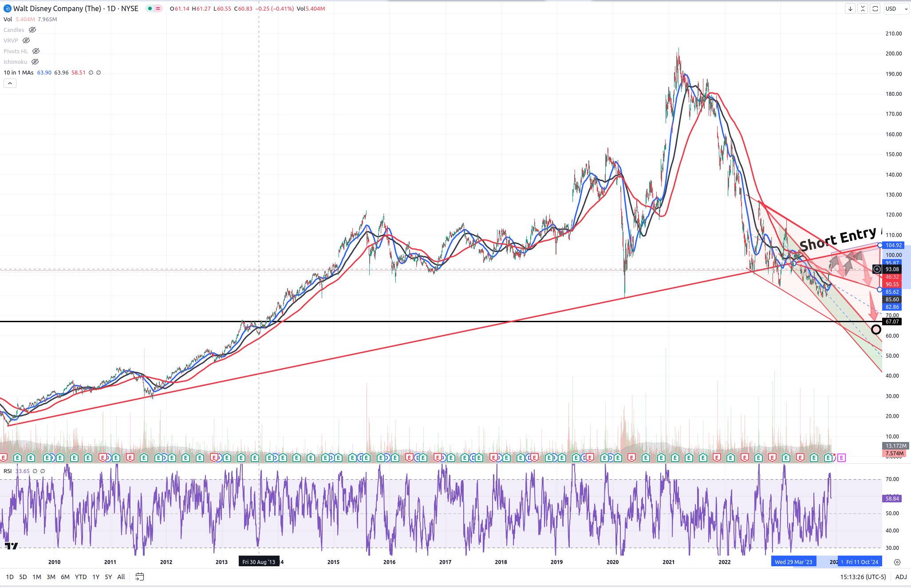Click the plus crosshair icon on price scale
The image size is (911, 588).
[x=877, y=269]
